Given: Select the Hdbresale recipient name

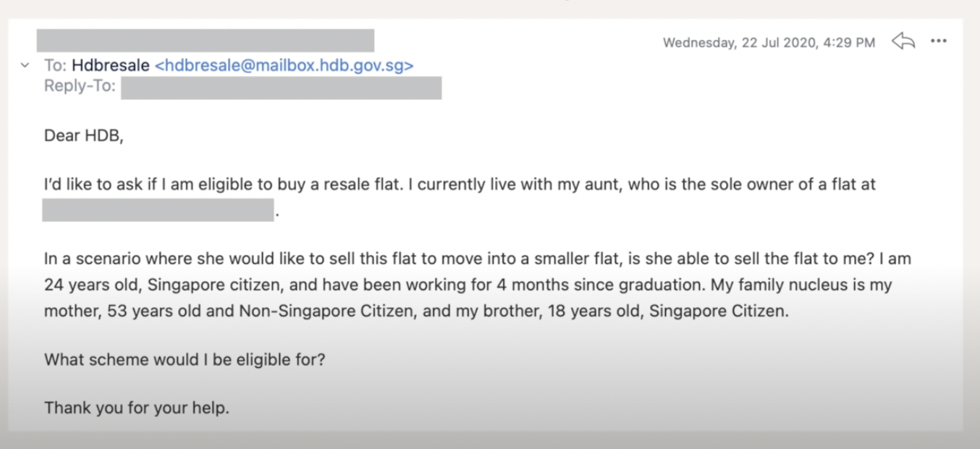Looking at the screenshot, I should (111, 65).
